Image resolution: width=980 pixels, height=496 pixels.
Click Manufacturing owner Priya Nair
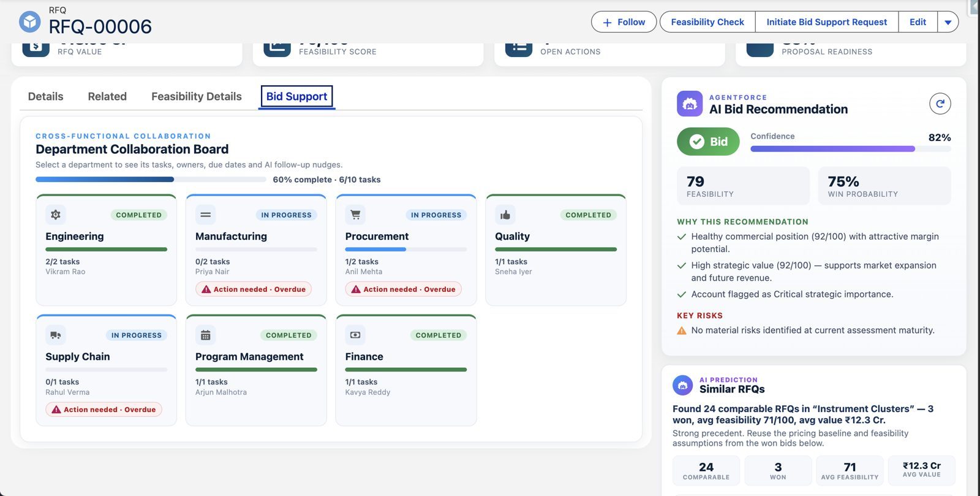point(213,272)
